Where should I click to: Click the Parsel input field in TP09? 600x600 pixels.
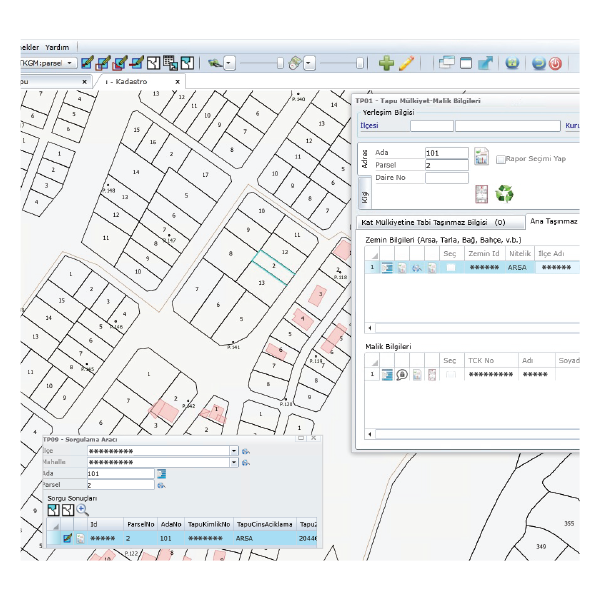pos(121,485)
